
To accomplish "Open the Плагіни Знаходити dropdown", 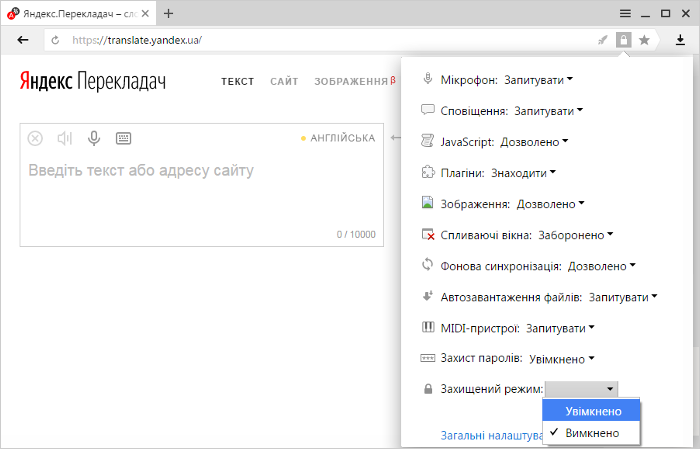I will click(524, 173).
